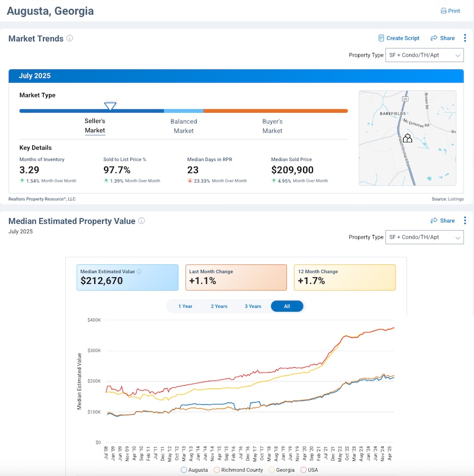Click Realtors Property Resource, LLC text
The width and height of the screenshot is (474, 476).
[x=42, y=199]
